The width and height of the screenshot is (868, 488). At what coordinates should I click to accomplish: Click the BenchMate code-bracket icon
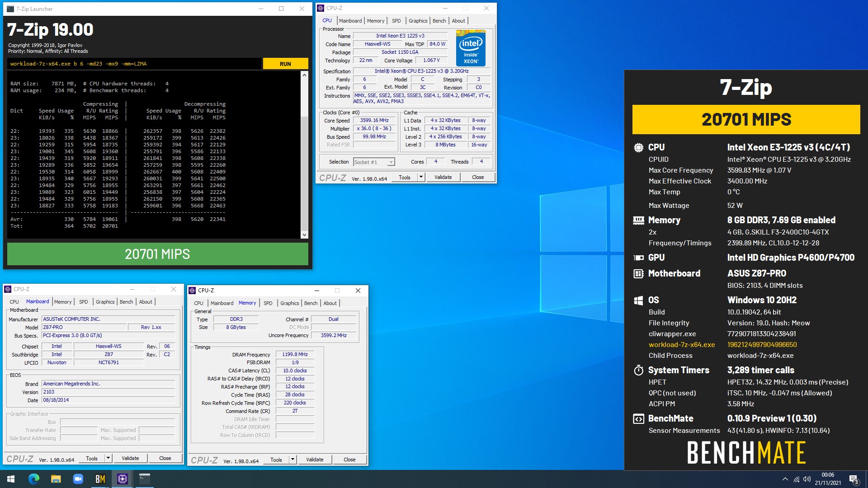pyautogui.click(x=638, y=419)
